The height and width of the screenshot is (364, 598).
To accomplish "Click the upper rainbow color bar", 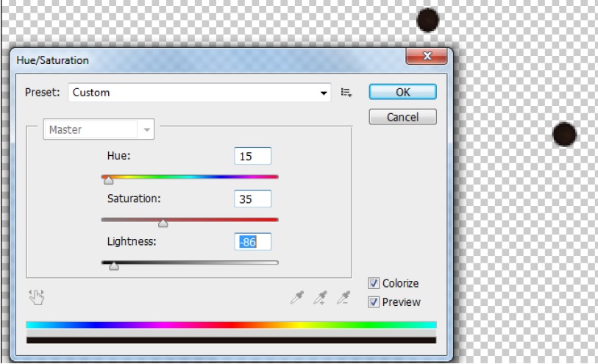I will pos(231,324).
